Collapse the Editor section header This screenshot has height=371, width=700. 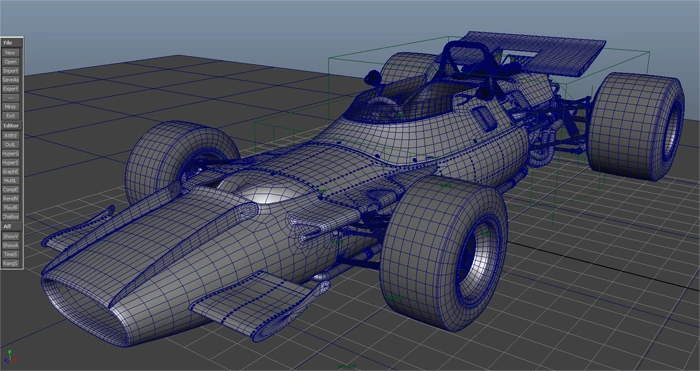point(11,126)
